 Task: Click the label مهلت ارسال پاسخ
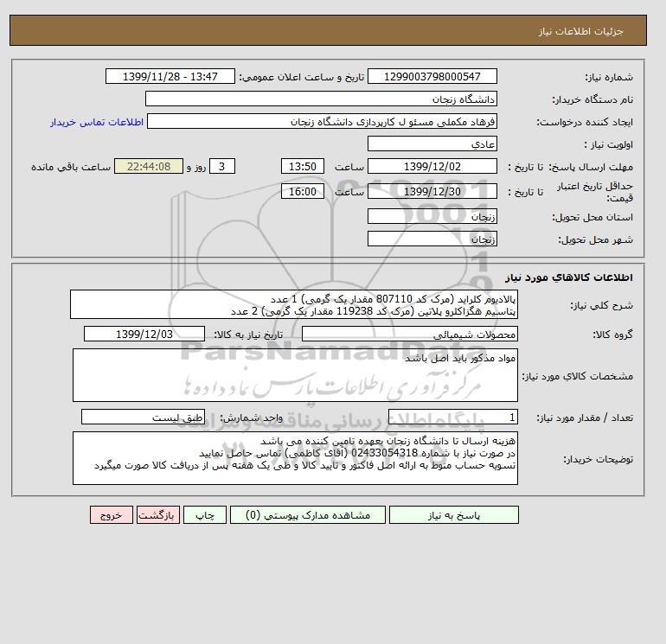point(592,167)
